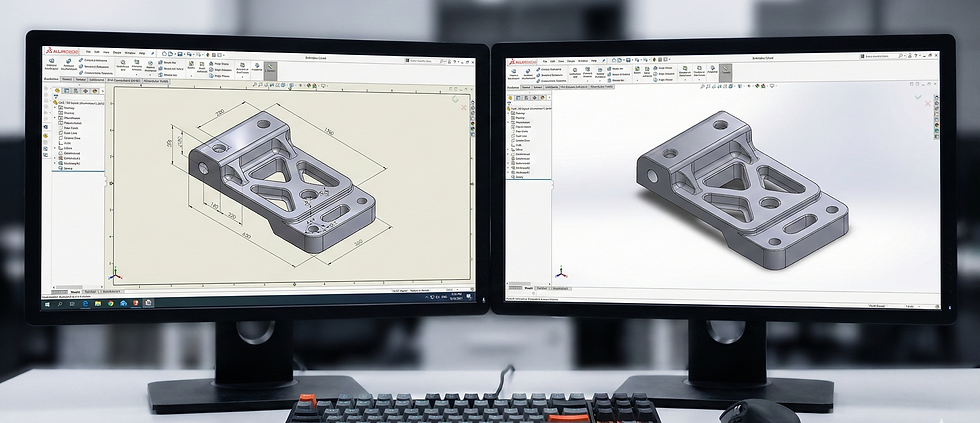Expand first feature tree node on right monitor
The width and height of the screenshot is (980, 423).
[x=508, y=113]
